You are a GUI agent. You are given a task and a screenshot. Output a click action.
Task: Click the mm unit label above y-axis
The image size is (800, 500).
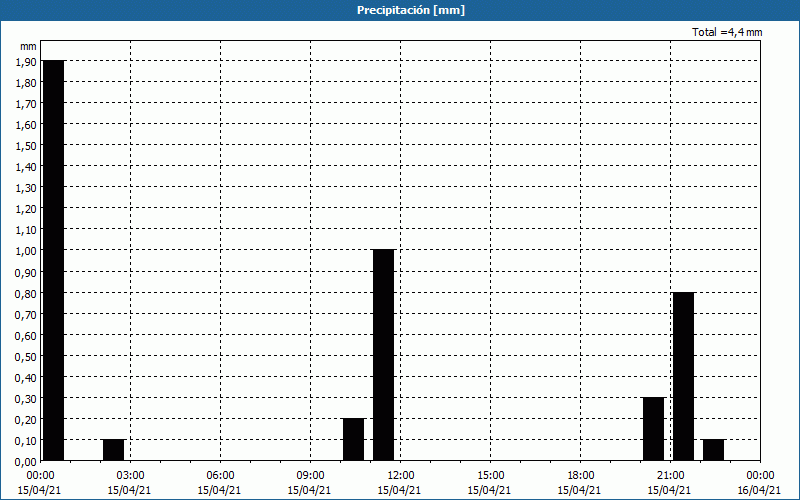coord(29,47)
